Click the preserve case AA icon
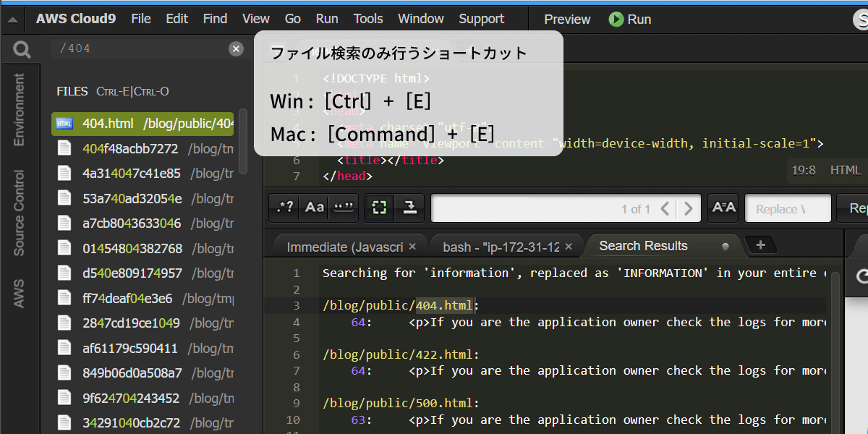Screen dimensions: 868x434 tap(723, 208)
